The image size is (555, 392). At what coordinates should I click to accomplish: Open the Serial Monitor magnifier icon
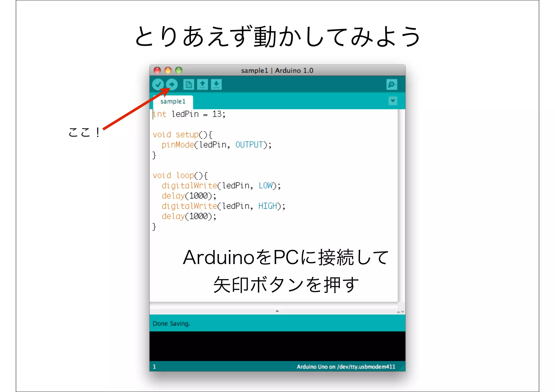click(392, 85)
